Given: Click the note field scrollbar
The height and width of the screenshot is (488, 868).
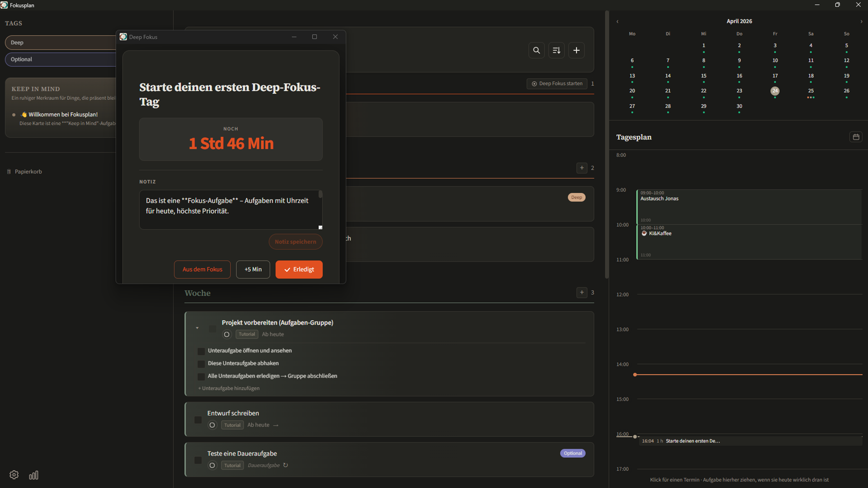Looking at the screenshot, I should tap(321, 194).
